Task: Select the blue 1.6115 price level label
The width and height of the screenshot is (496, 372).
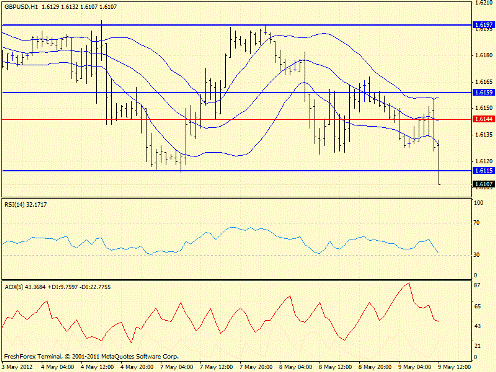Action: 484,170
